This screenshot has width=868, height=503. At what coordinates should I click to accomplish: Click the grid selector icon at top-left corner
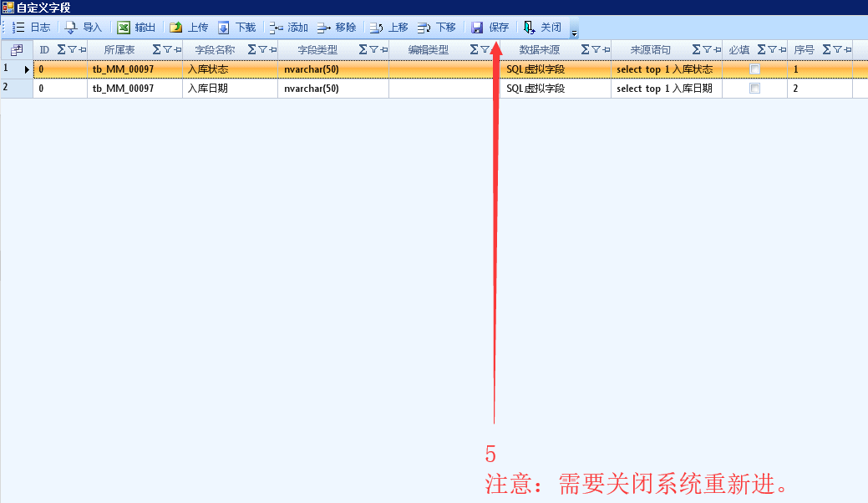pos(16,50)
